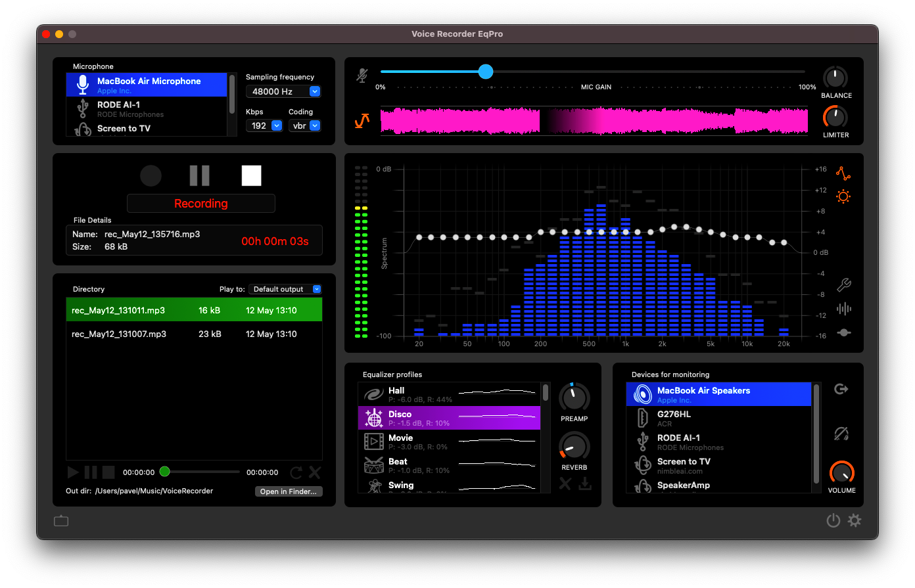Click the MIC GAIN slider handle

pyautogui.click(x=486, y=72)
